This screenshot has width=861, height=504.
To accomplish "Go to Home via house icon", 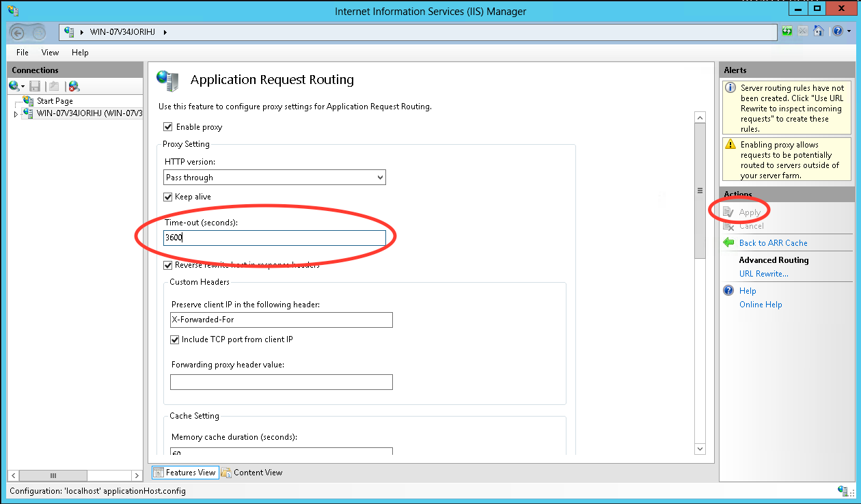I will (819, 31).
